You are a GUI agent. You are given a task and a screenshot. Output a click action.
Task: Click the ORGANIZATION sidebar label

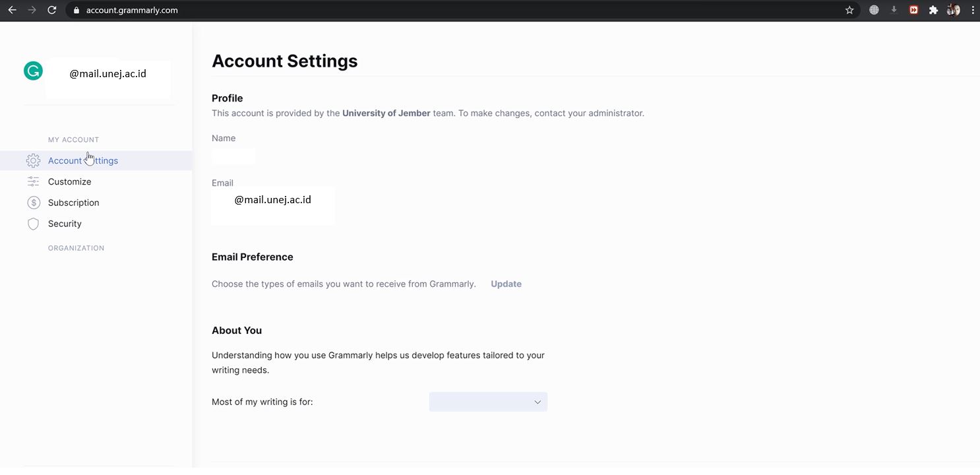(x=76, y=248)
